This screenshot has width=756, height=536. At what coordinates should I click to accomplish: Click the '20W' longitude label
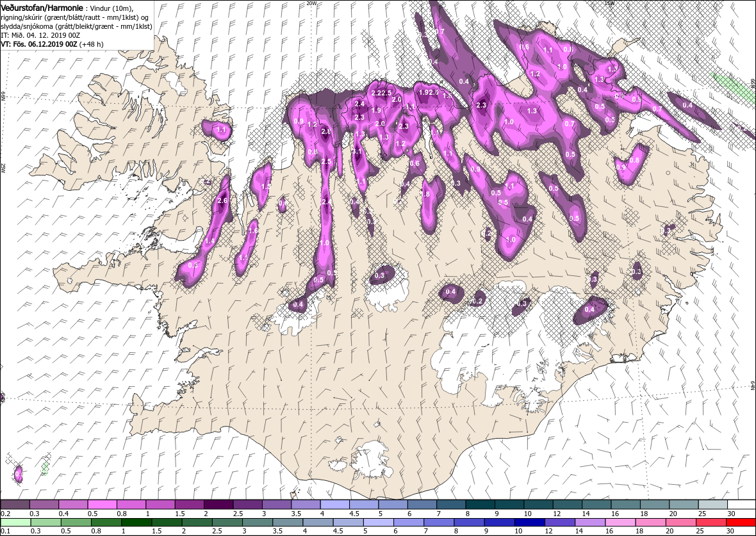[x=312, y=3]
